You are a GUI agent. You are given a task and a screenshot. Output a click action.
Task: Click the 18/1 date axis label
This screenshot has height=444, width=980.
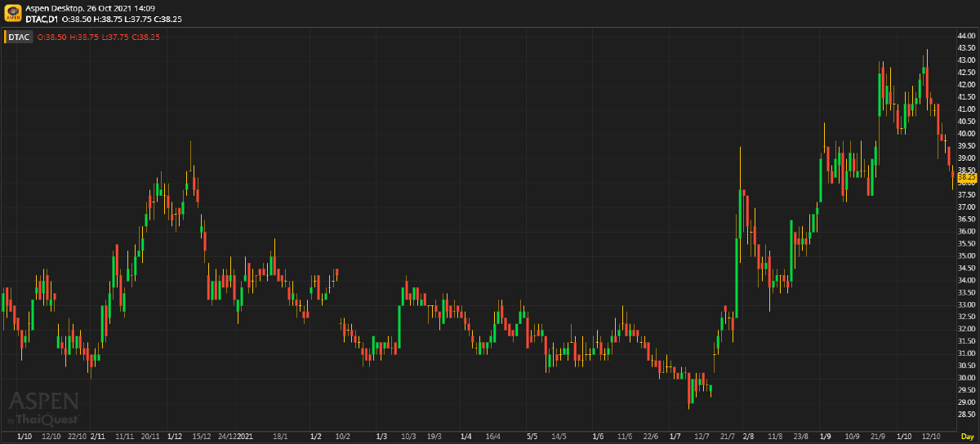[280, 437]
